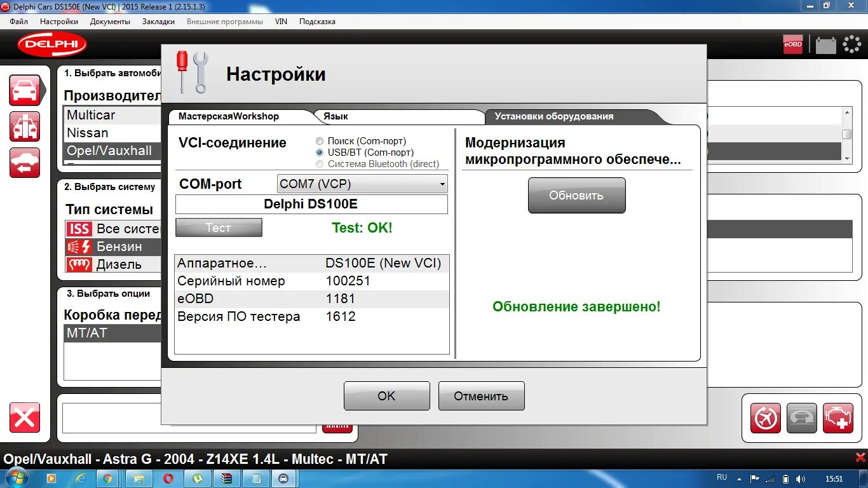
Task: Click the manufacturer list scrollbar thumb
Action: [x=846, y=134]
